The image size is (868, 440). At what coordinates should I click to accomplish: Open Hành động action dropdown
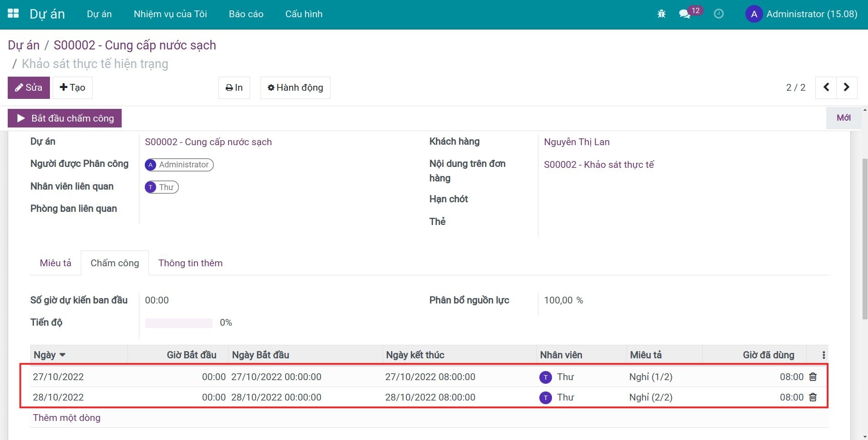tap(295, 88)
